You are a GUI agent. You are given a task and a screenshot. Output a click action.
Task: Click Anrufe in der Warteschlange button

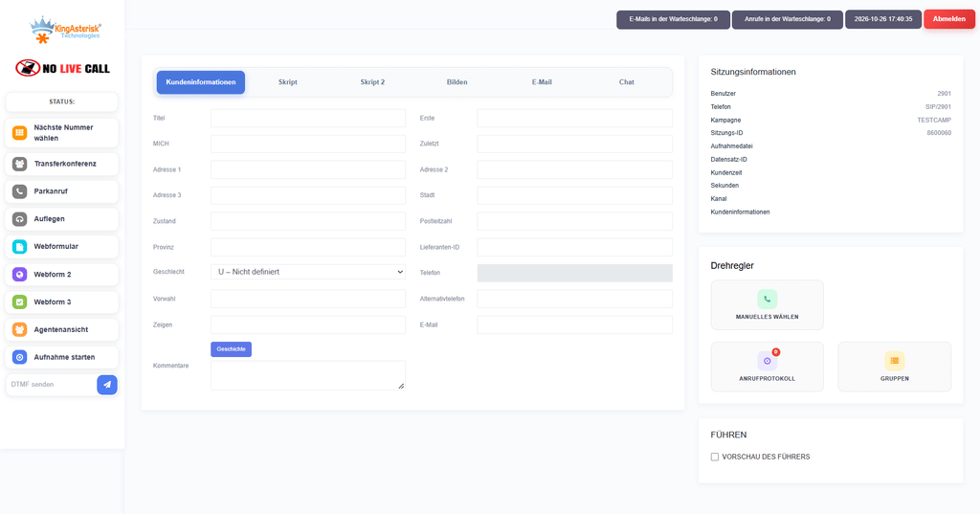coord(788,19)
